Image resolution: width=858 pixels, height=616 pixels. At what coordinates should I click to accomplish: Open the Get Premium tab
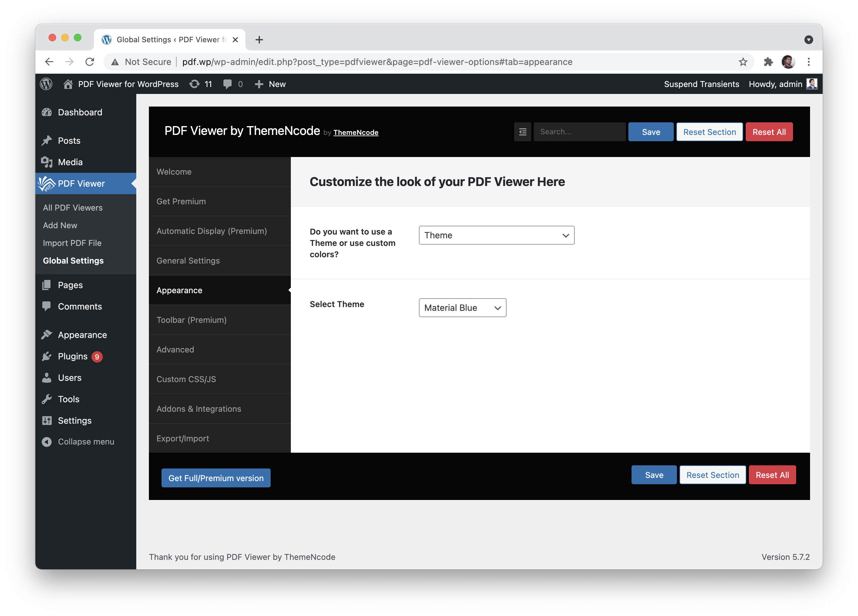(x=220, y=201)
